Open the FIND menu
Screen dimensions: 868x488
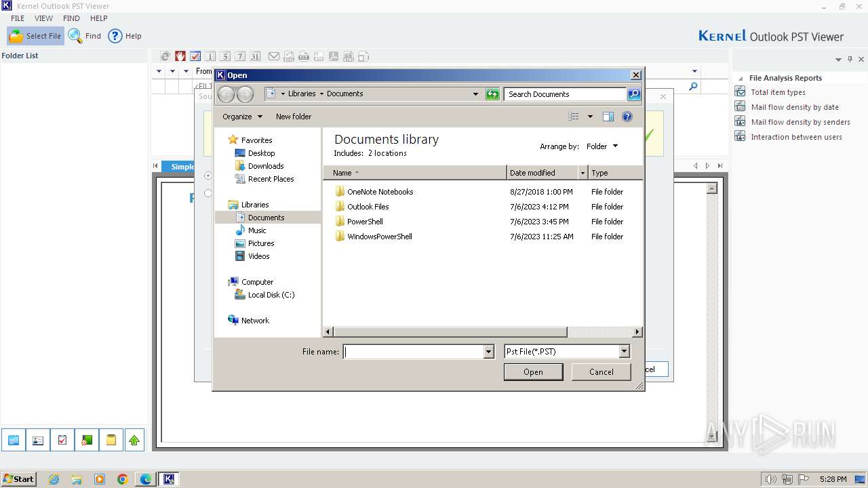pyautogui.click(x=71, y=18)
